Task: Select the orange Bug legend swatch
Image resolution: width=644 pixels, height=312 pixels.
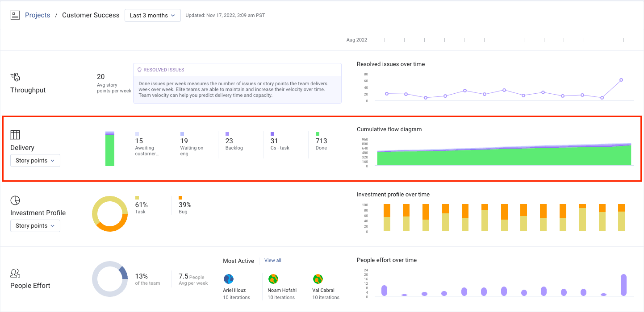Action: point(180,198)
